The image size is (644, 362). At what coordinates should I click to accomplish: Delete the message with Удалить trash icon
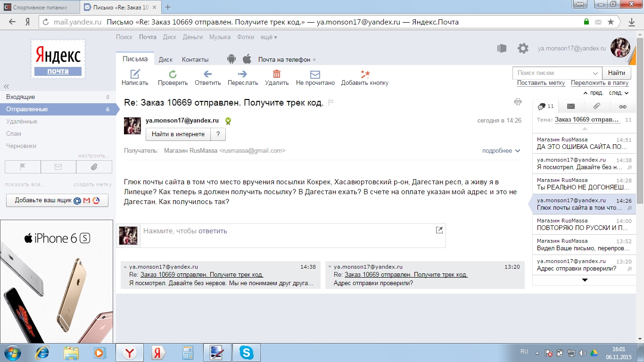[x=277, y=74]
